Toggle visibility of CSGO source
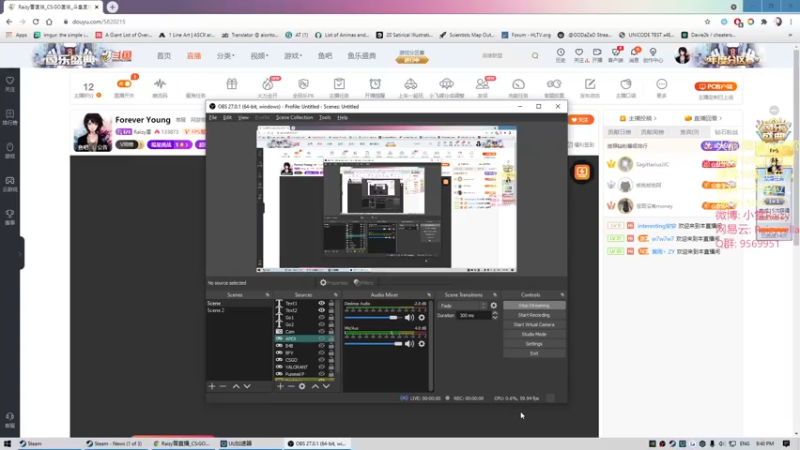This screenshot has height=450, width=800. click(x=321, y=360)
